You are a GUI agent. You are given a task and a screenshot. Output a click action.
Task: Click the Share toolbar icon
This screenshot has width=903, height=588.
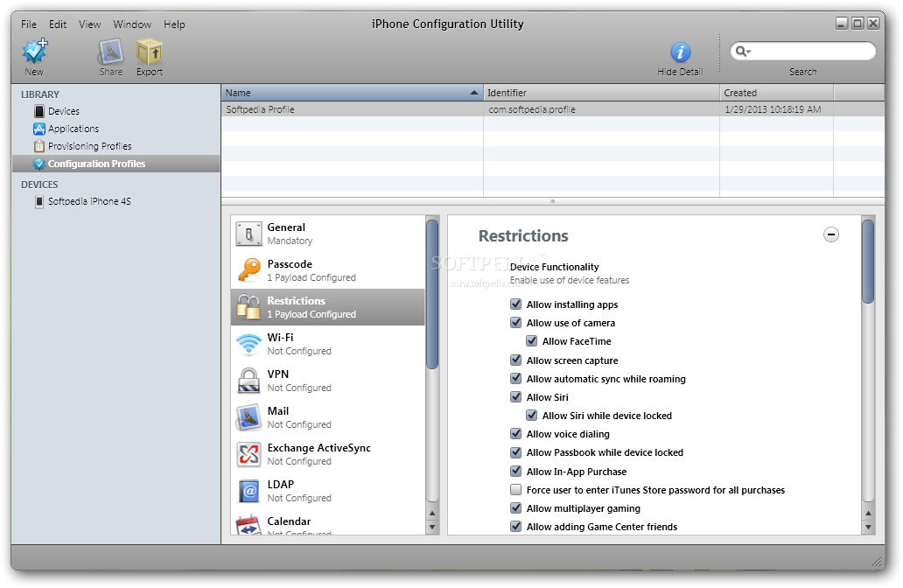(110, 52)
